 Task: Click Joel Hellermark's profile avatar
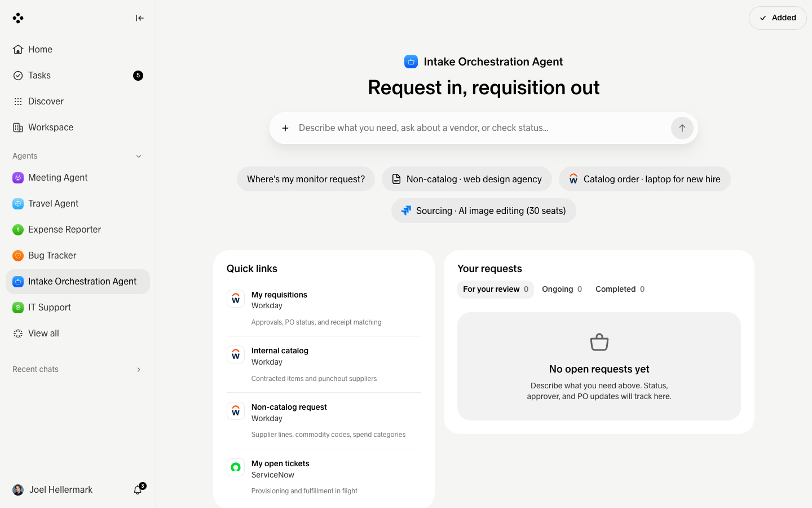(18, 490)
